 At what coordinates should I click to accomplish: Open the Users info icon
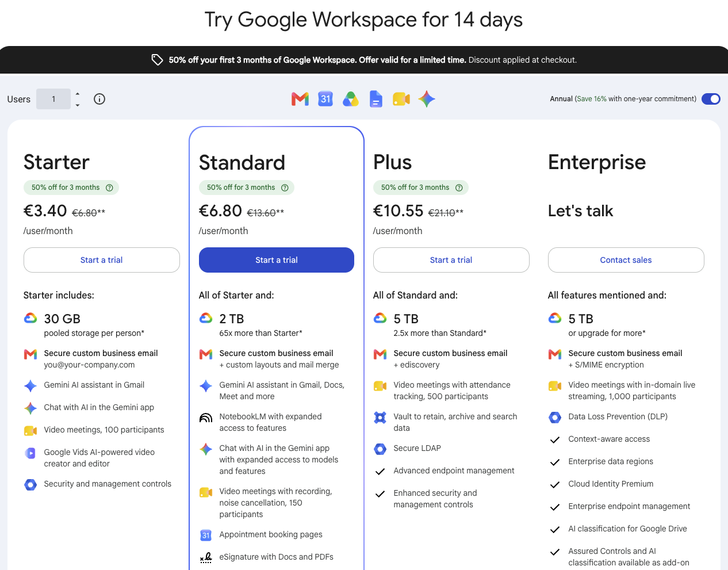(x=99, y=99)
